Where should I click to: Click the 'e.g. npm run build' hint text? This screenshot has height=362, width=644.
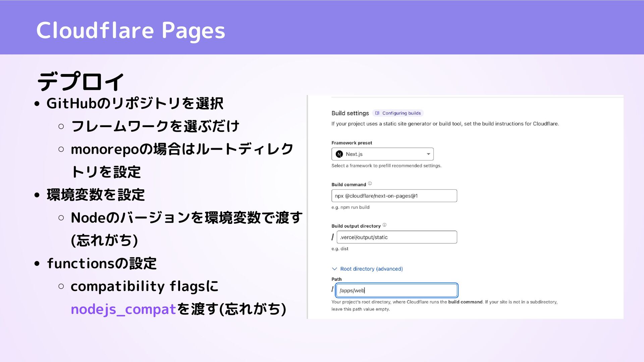[350, 207]
